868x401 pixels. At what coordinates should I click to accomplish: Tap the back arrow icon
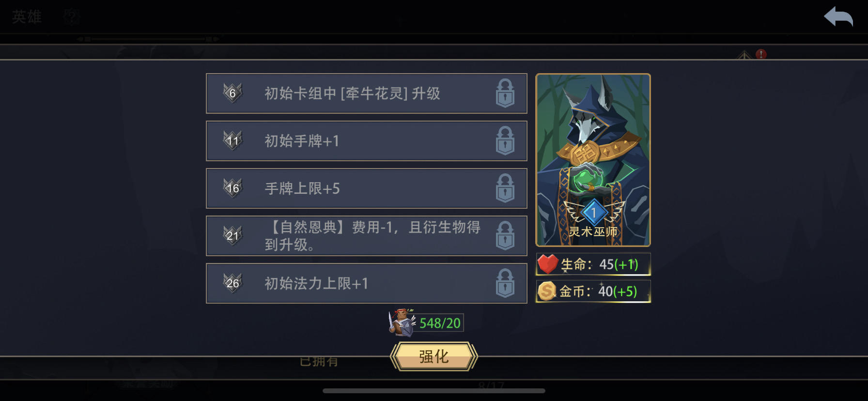point(838,17)
